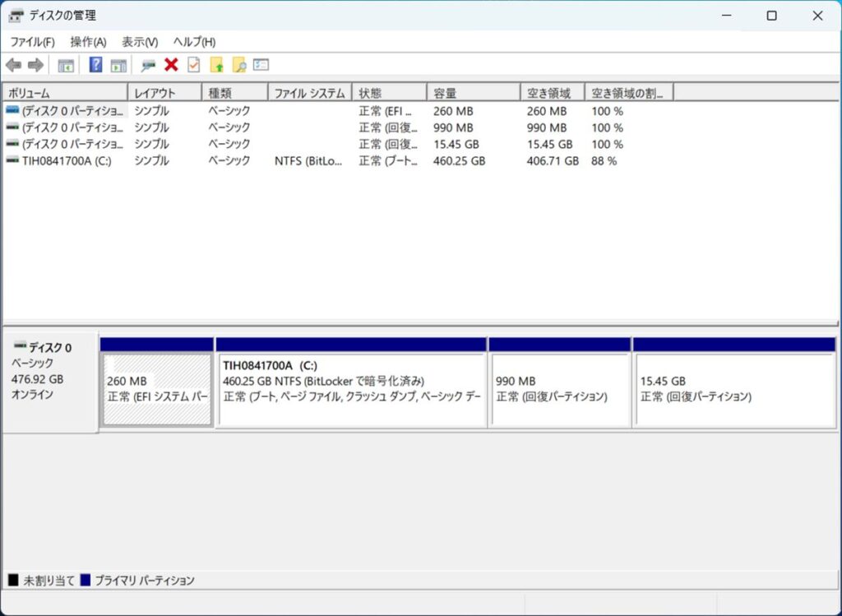Click the drive icon of the 260 MB volume row

(12, 111)
